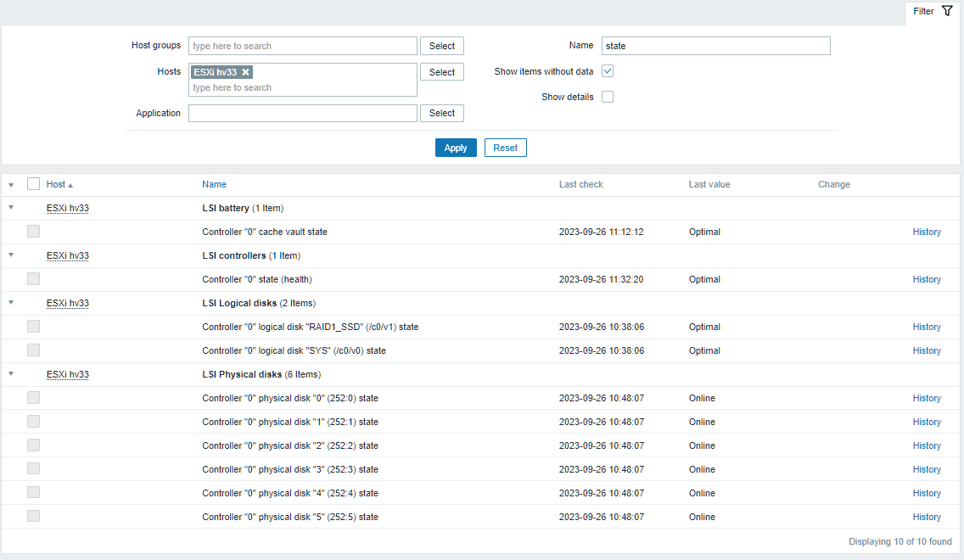964x560 pixels.
Task: Open History for physical disk "3"
Action: pyautogui.click(x=927, y=470)
